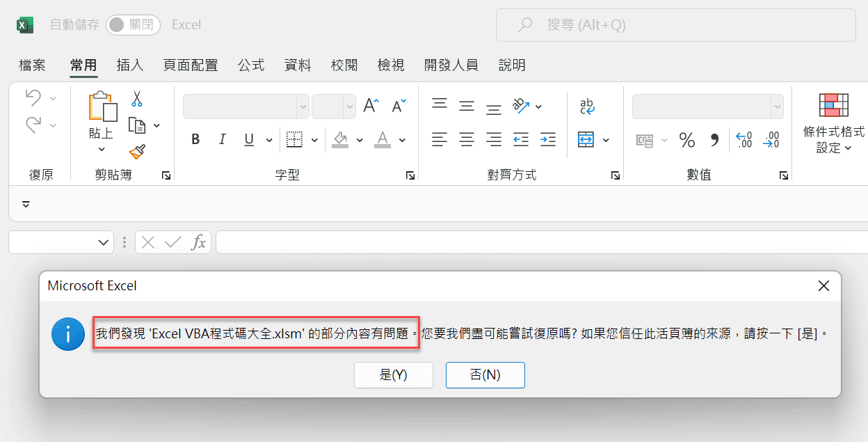
Task: Click the Merge & Center icon
Action: point(586,139)
